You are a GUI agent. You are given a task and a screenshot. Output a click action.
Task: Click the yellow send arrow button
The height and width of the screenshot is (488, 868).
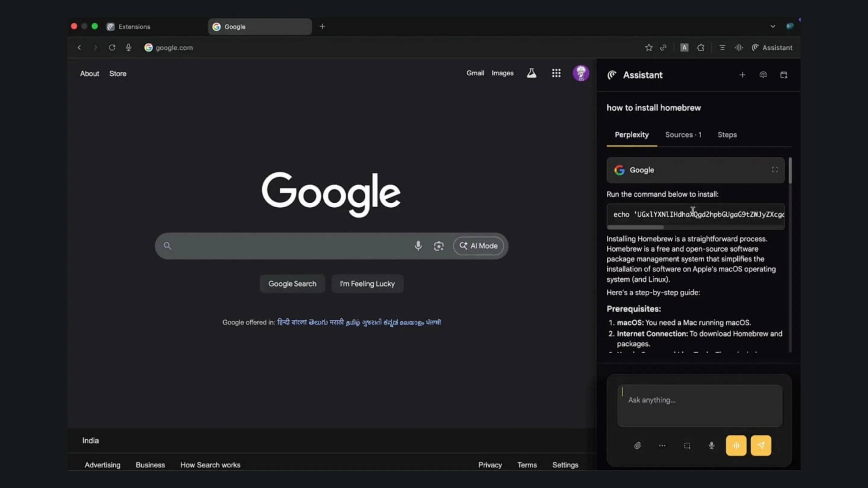pos(760,446)
